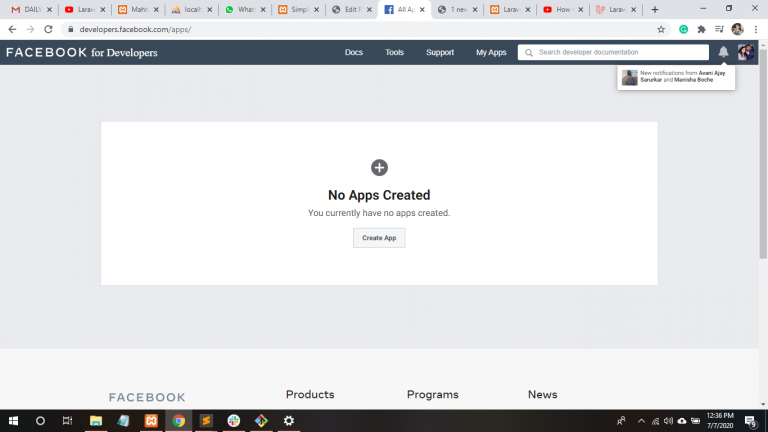
Task: Click the Facebook footer logo
Action: pos(147,397)
